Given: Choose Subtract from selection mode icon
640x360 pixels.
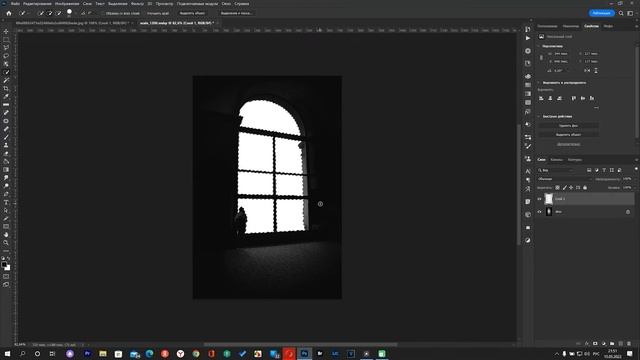Looking at the screenshot, I should coord(58,13).
